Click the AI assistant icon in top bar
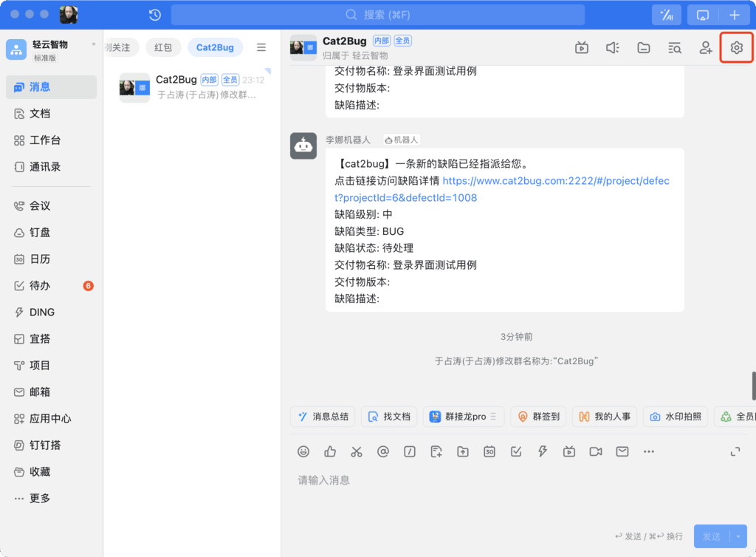Viewport: 756px width, 557px height. pos(667,15)
